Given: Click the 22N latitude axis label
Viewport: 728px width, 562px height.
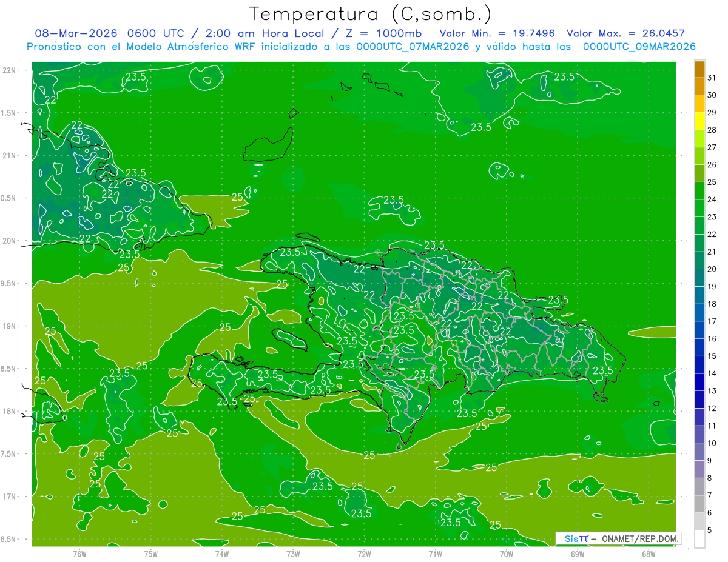Looking at the screenshot, I should [10, 70].
